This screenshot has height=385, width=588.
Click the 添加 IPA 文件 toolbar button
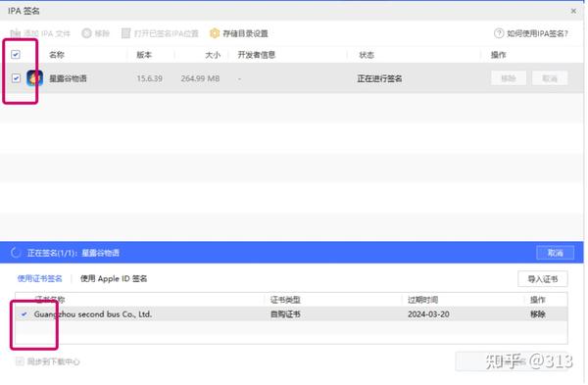tap(40, 33)
